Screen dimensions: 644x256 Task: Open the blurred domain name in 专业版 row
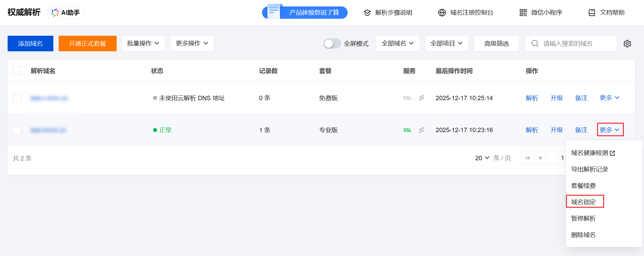click(48, 130)
